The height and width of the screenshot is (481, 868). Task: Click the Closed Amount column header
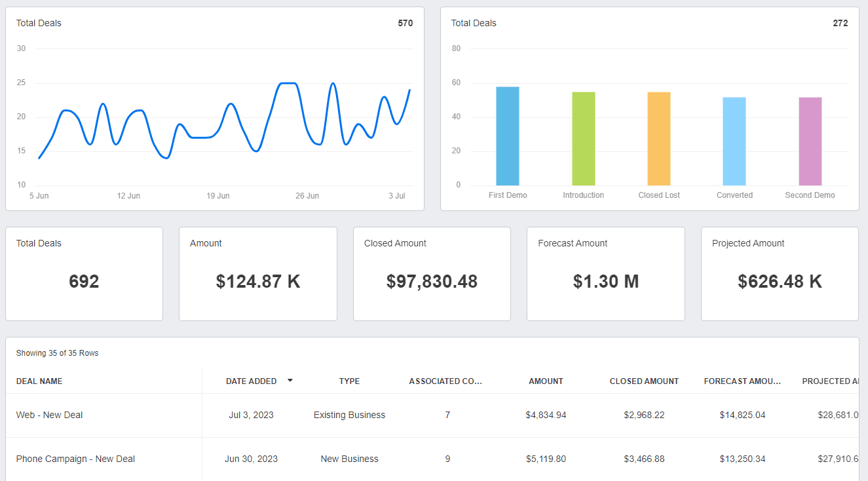[644, 381]
